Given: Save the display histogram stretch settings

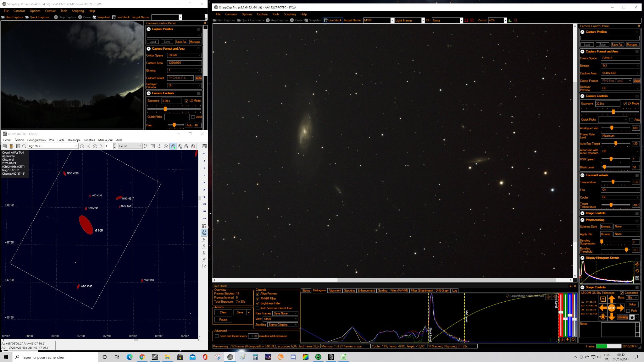Looking at the screenshot, I should click(637, 278).
